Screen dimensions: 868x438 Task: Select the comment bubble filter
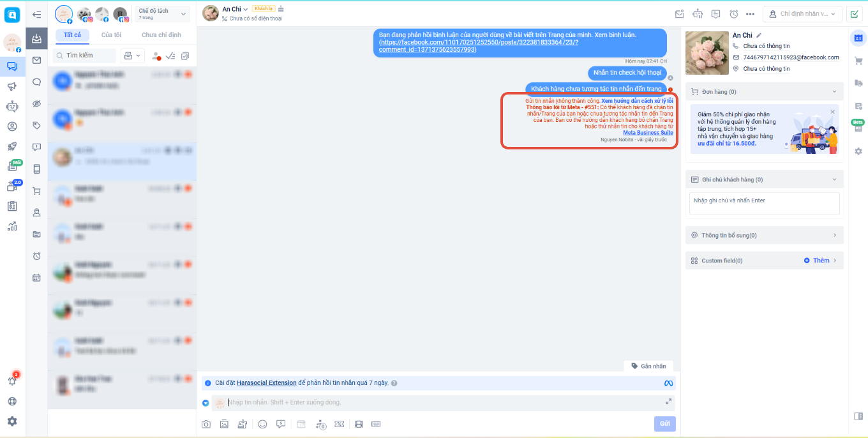(x=37, y=82)
